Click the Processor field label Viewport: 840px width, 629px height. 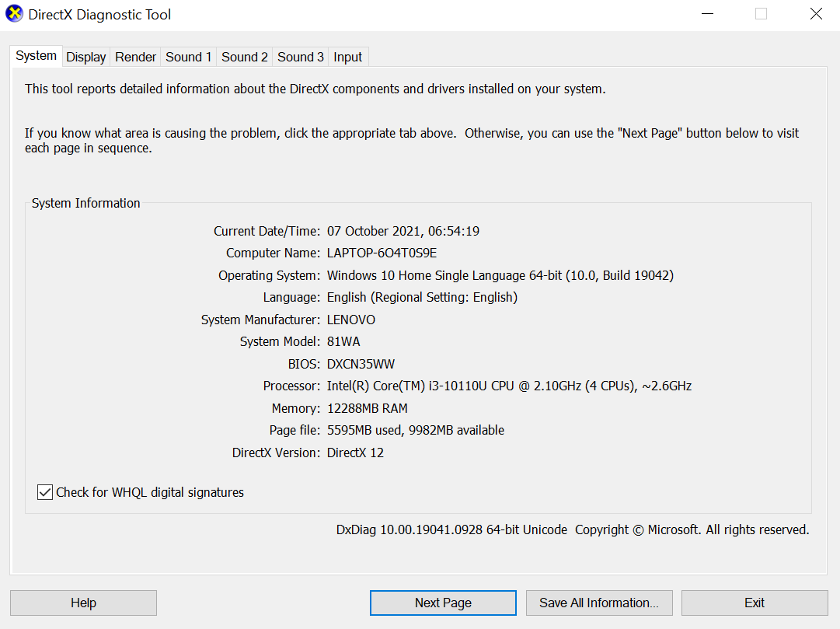coord(291,386)
